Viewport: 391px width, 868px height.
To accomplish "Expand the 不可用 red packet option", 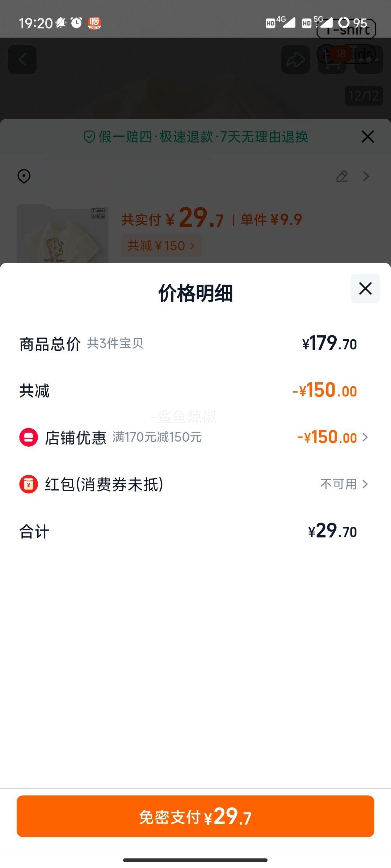I will tap(344, 484).
